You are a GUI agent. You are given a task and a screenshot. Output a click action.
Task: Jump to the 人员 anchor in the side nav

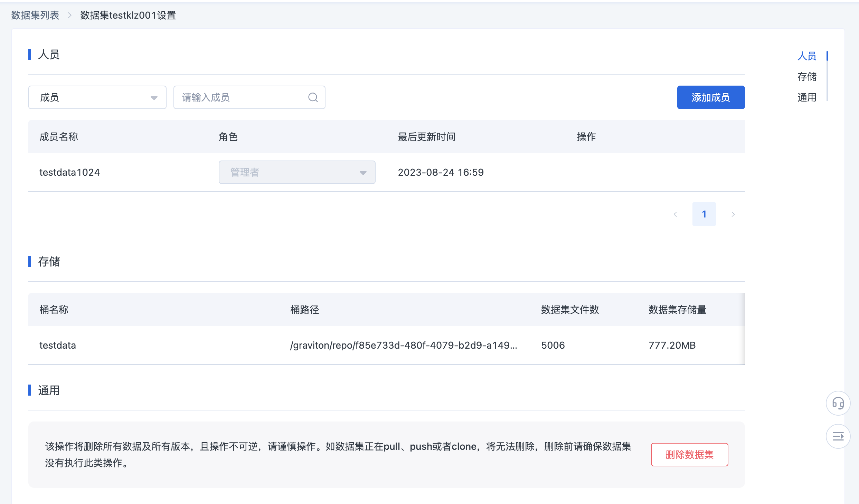click(807, 56)
